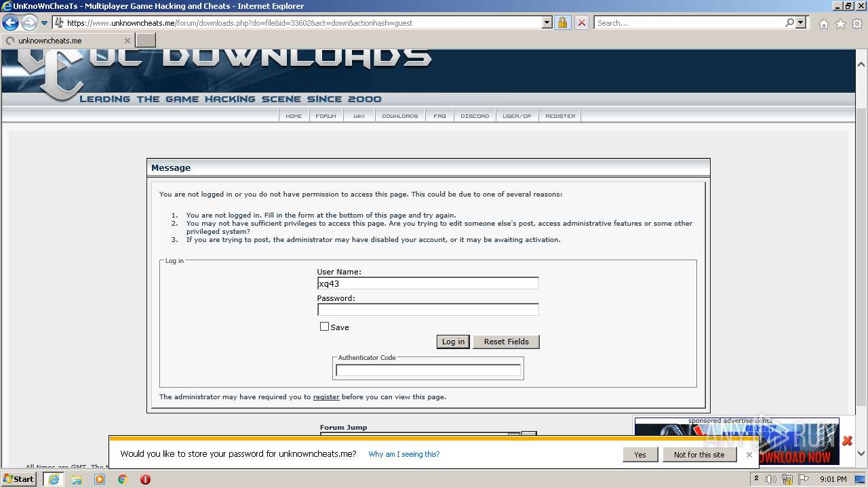Tick the Save checkbox
Image resolution: width=868 pixels, height=488 pixels.
(324, 327)
